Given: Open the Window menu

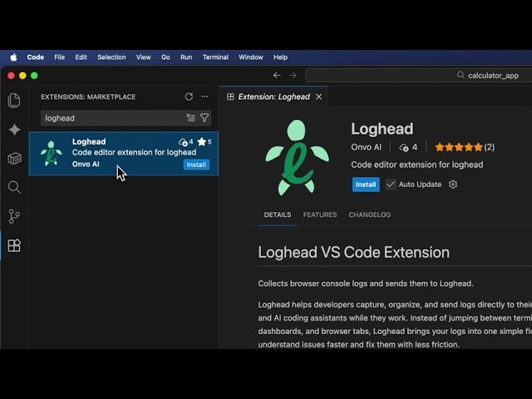Looking at the screenshot, I should tap(251, 57).
